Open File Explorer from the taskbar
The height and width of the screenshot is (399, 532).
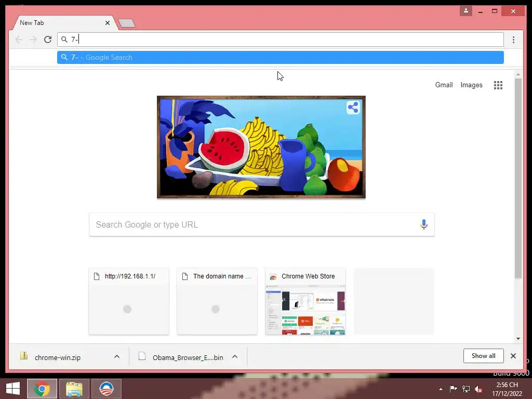(x=74, y=389)
